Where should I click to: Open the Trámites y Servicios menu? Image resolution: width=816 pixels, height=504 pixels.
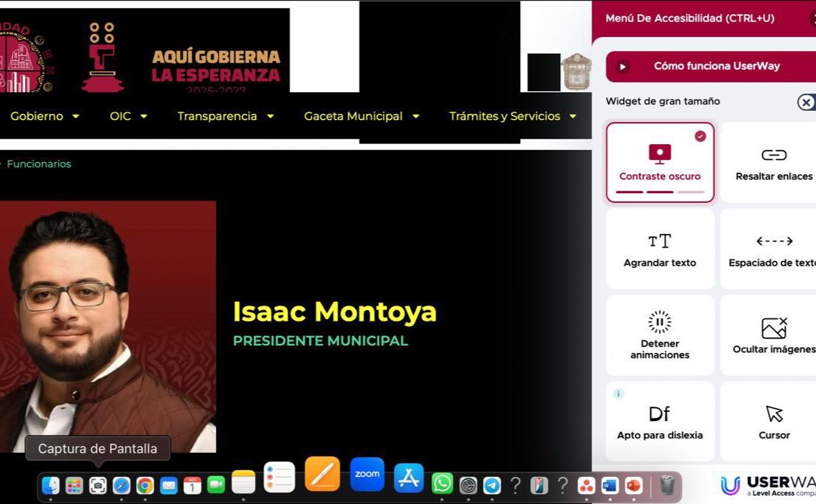click(512, 116)
